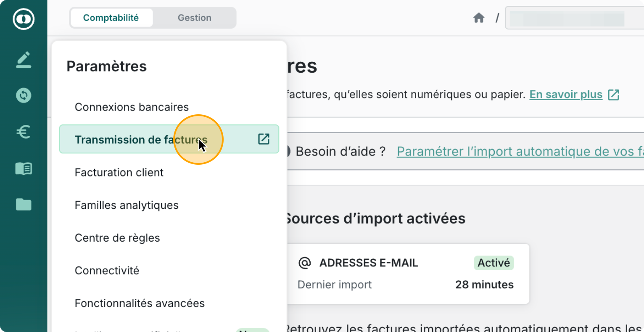Open Facturation client settings
Screen dimensions: 644x332
tap(119, 172)
